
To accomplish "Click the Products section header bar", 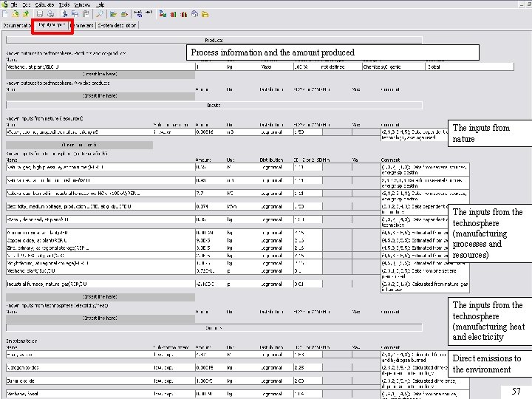I will point(214,40).
